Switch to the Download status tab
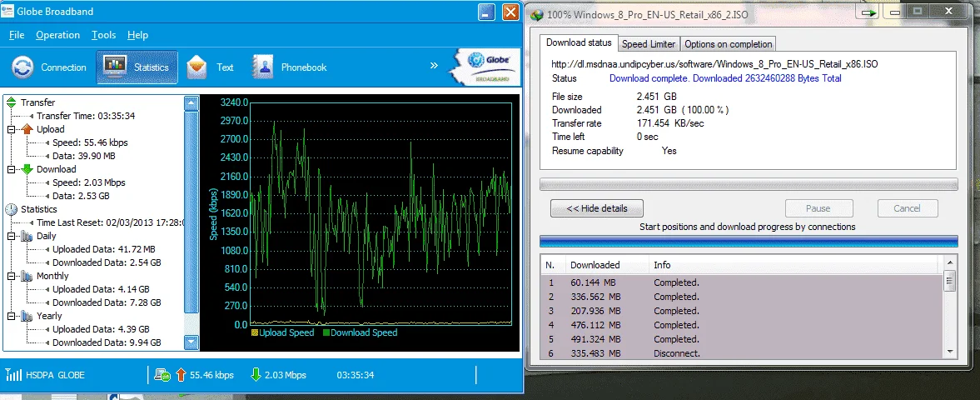Image resolution: width=980 pixels, height=400 pixels. (579, 42)
